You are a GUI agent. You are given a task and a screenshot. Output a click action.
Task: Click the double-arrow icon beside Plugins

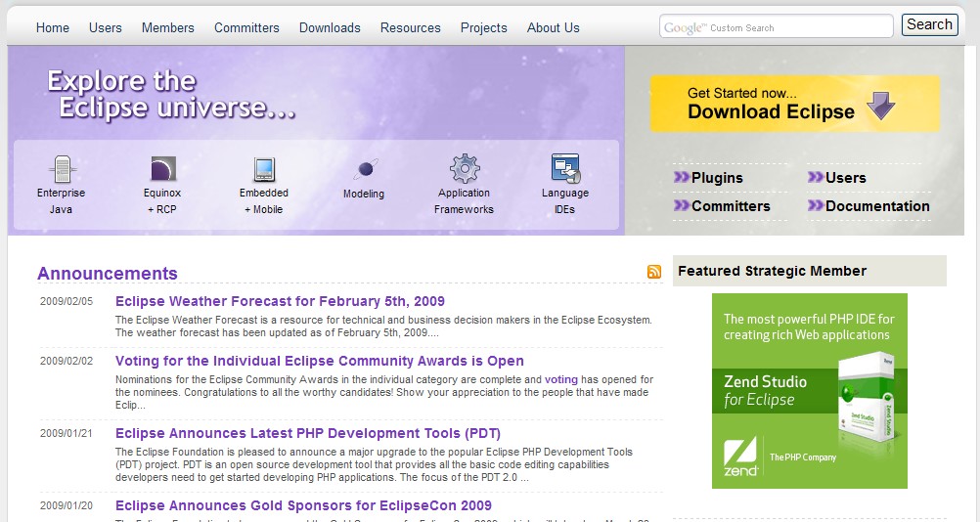tap(682, 177)
